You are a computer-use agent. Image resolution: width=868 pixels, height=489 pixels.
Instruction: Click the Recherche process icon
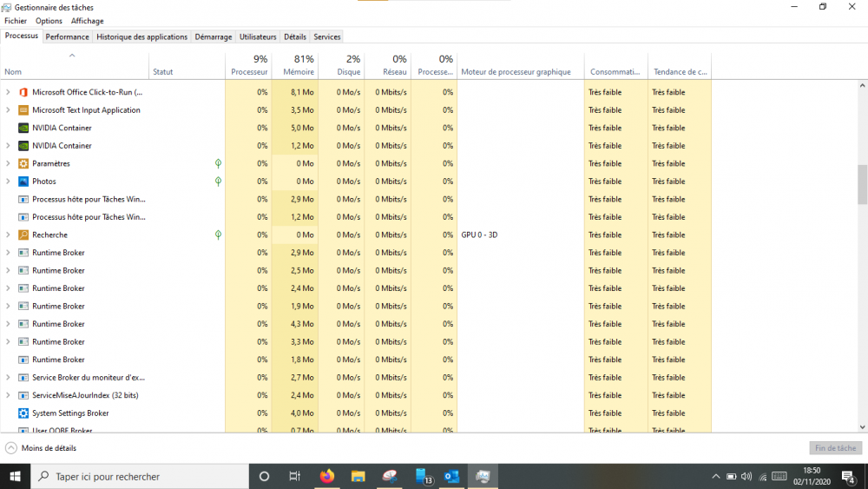[23, 235]
